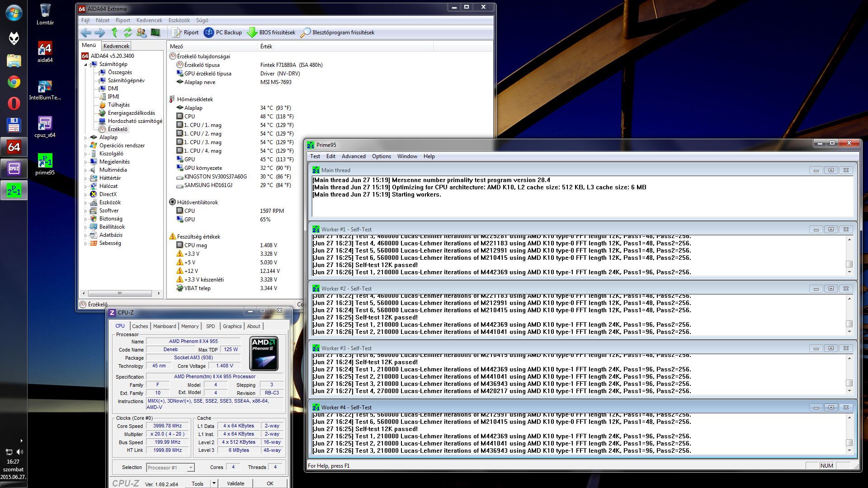The height and width of the screenshot is (488, 868).
Task: Click the Main thread child window title
Action: [335, 170]
